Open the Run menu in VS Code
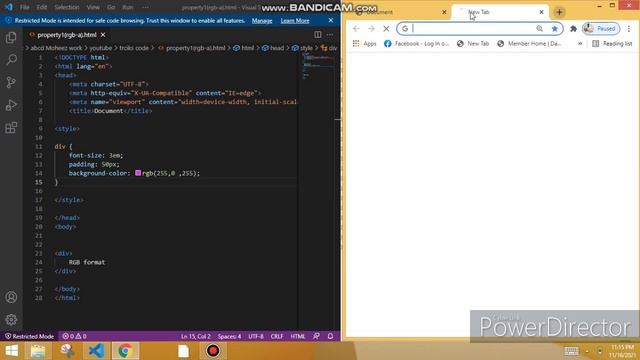 point(128,7)
